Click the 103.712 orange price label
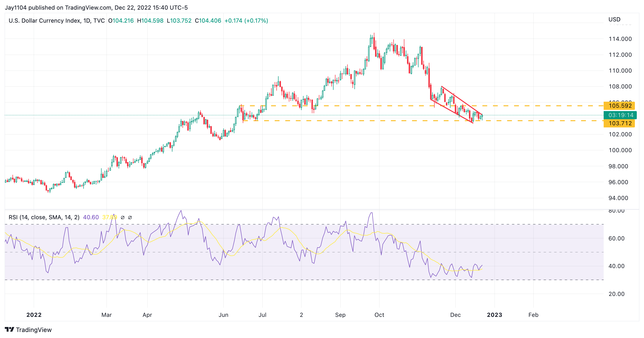 coord(619,123)
